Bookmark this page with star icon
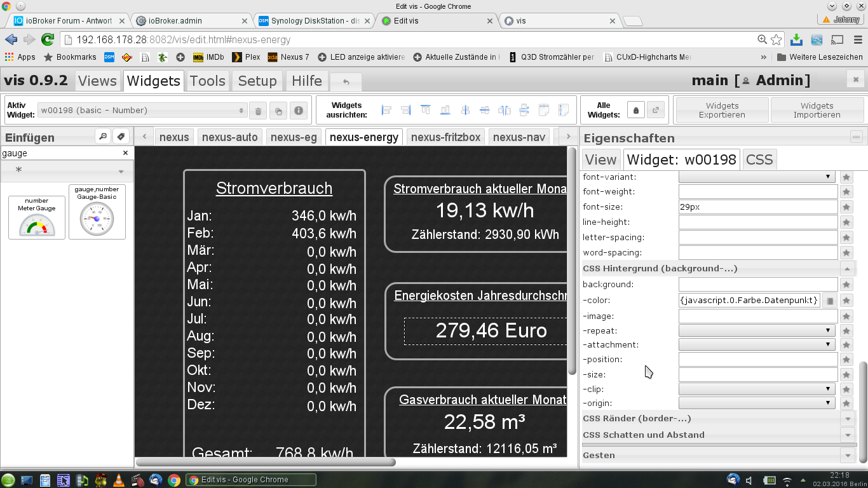Image resolution: width=868 pixels, height=488 pixels. coord(776,39)
